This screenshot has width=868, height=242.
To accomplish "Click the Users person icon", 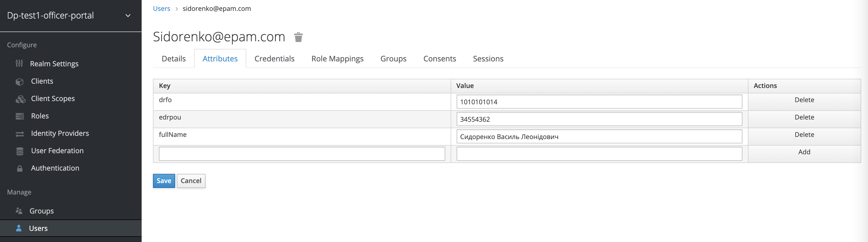I will coord(19,228).
